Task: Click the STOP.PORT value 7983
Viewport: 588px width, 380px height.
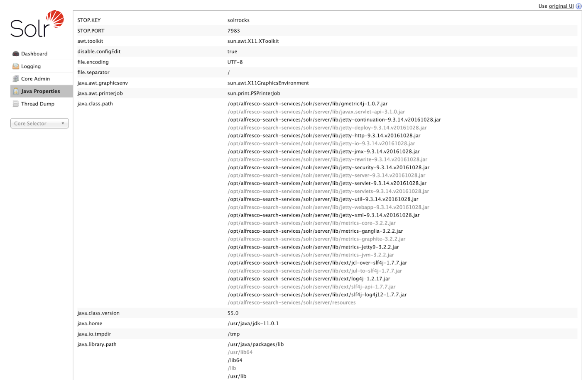Action: (233, 31)
